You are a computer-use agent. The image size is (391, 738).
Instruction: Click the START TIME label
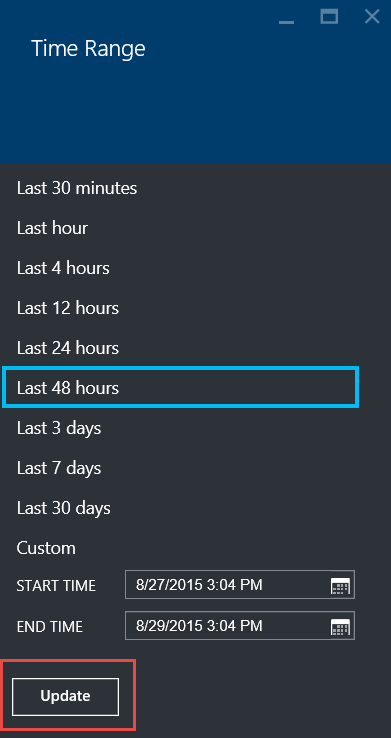click(x=56, y=586)
